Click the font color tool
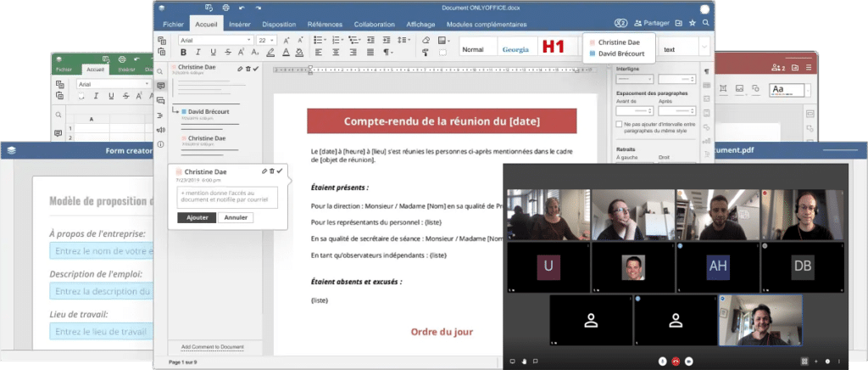868x370 pixels. coord(286,53)
